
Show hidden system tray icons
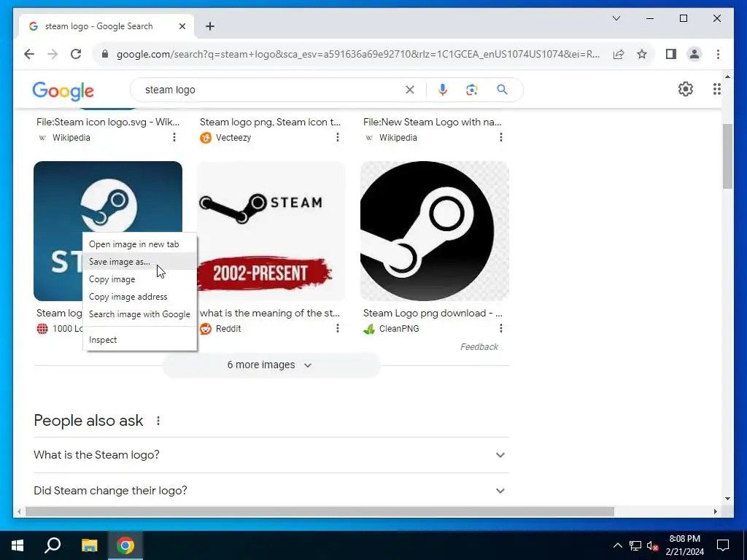point(617,545)
